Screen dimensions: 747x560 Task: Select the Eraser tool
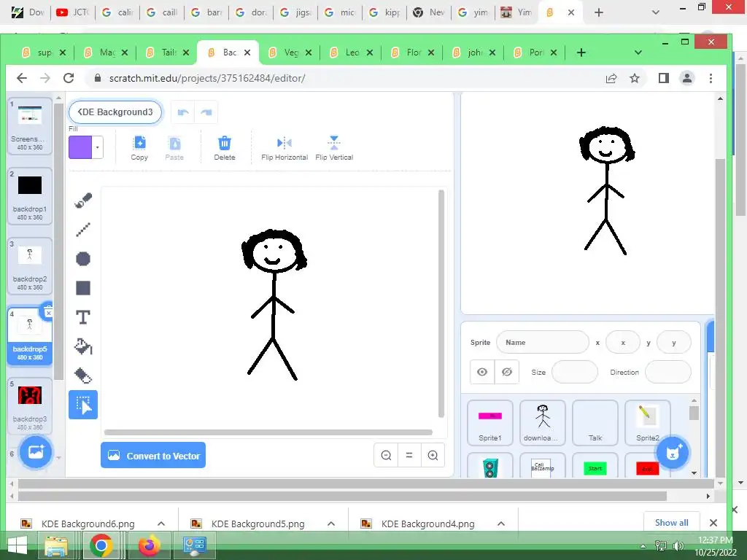(83, 376)
